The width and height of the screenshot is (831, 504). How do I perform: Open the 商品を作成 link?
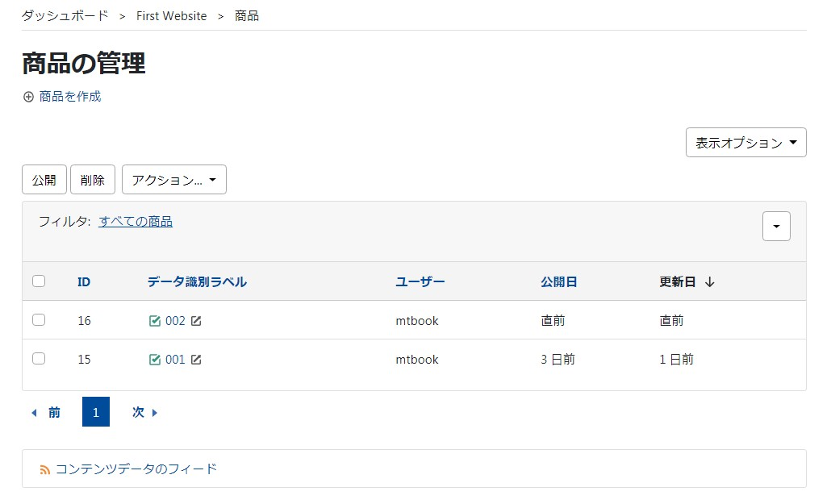click(x=70, y=97)
